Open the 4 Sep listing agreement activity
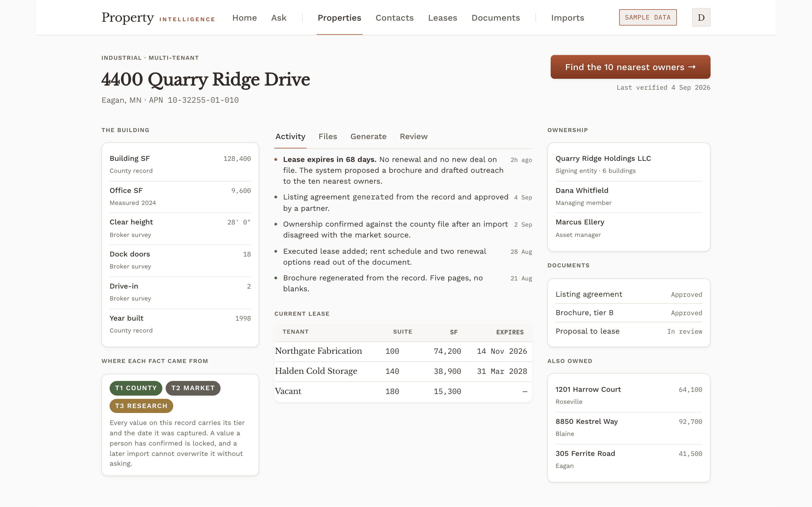The height and width of the screenshot is (507, 812). 403,202
